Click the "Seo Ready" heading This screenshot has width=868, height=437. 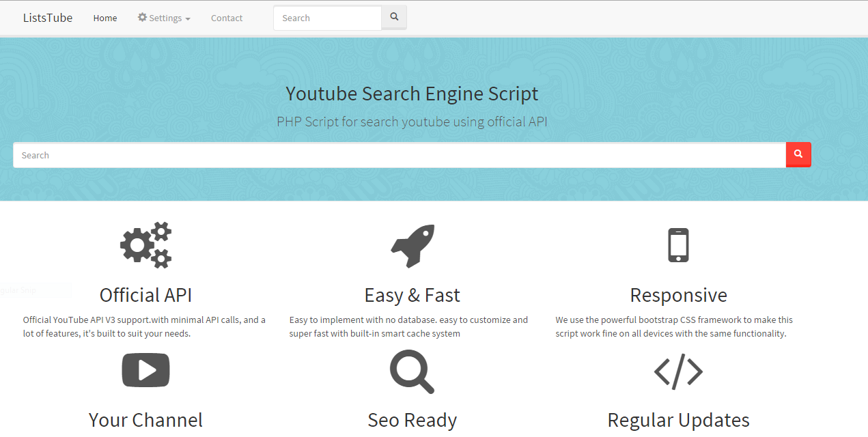pos(412,420)
